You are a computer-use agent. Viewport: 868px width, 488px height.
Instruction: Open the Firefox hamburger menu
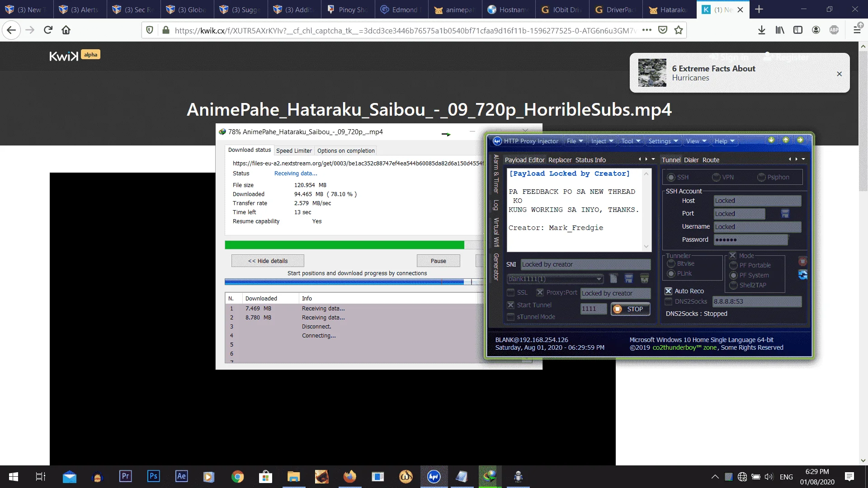coord(857,30)
